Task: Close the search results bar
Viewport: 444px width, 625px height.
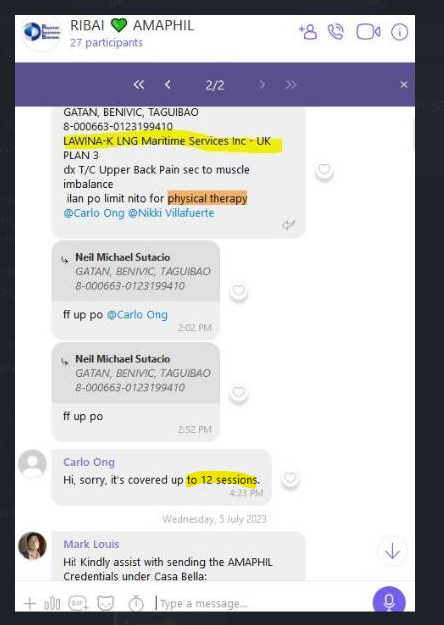Action: 404,85
